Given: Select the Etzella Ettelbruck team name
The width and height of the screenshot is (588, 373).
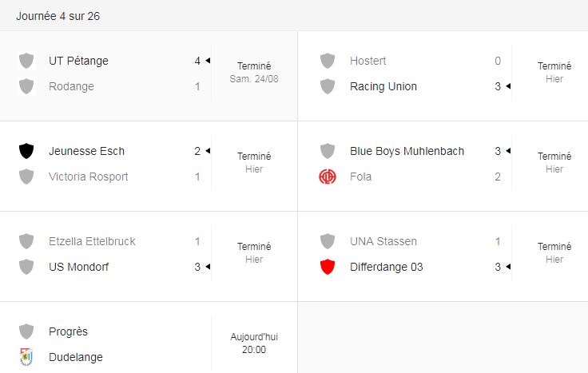Looking at the screenshot, I should [x=92, y=241].
